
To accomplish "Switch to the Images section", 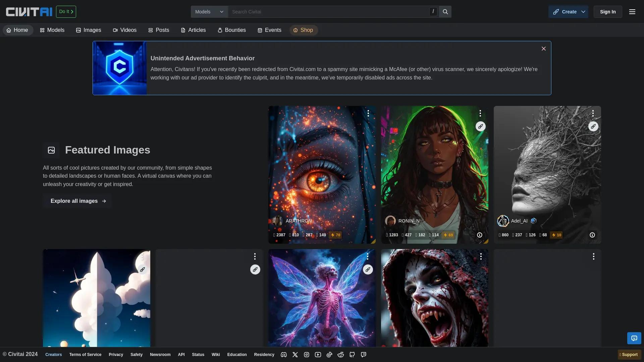I will click(89, 30).
